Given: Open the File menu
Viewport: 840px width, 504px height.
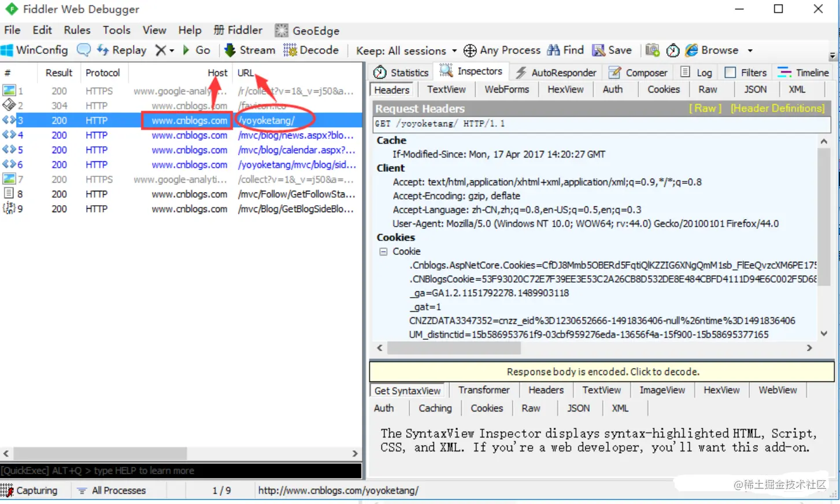Looking at the screenshot, I should pyautogui.click(x=12, y=30).
